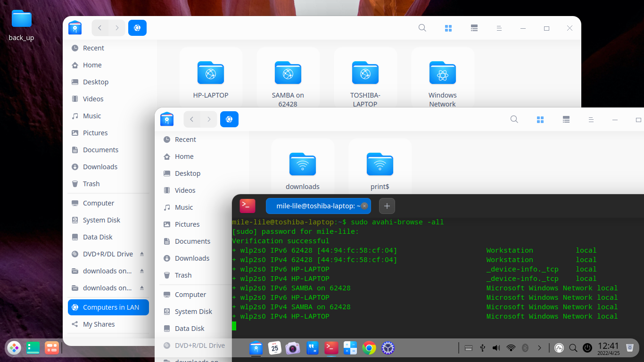Open Trash in front window sidebar
This screenshot has width=644, height=362.
point(196,275)
